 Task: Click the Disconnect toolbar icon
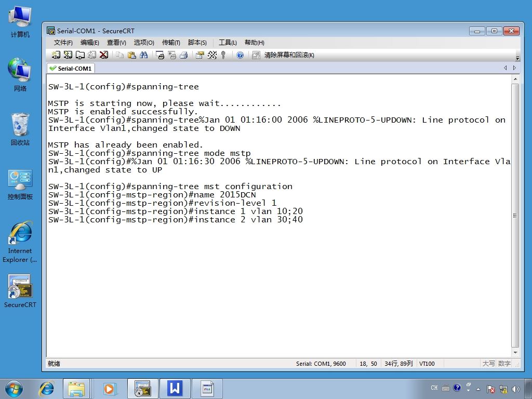(104, 55)
